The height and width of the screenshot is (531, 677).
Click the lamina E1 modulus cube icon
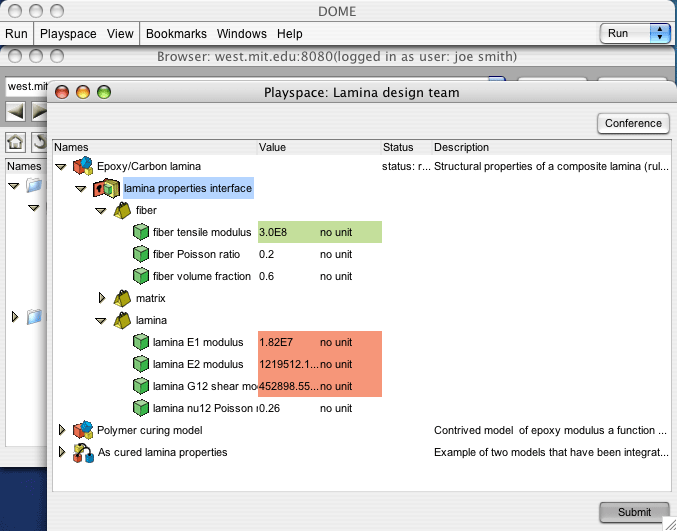point(141,342)
